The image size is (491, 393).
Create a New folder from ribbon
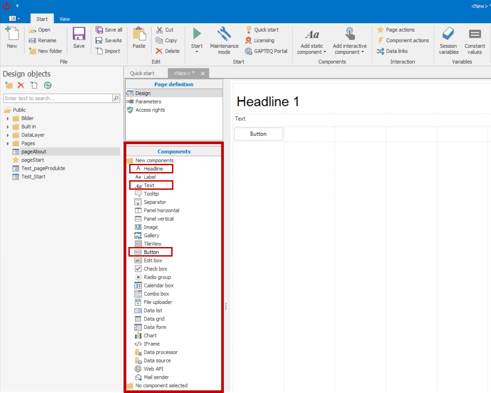tap(46, 51)
